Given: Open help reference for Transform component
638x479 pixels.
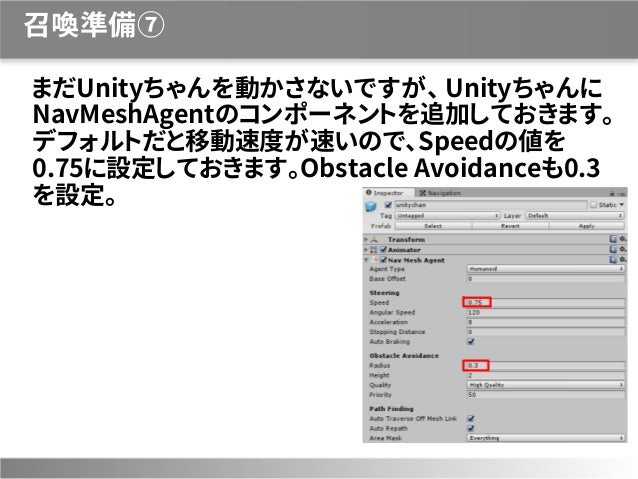Looking at the screenshot, I should click(x=613, y=239).
